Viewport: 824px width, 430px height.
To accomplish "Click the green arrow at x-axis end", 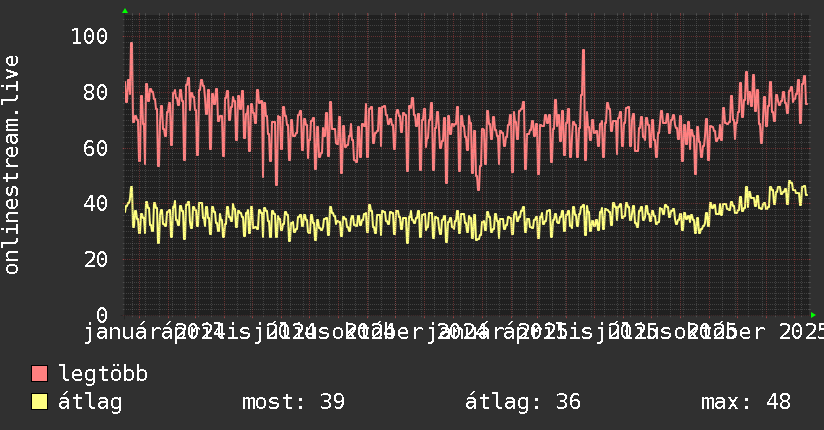I will tap(813, 315).
